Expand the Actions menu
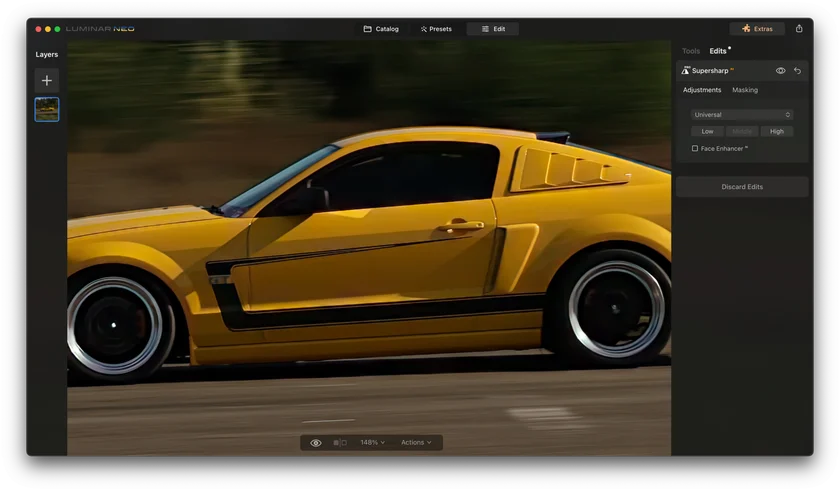This screenshot has height=491, width=840. (416, 443)
